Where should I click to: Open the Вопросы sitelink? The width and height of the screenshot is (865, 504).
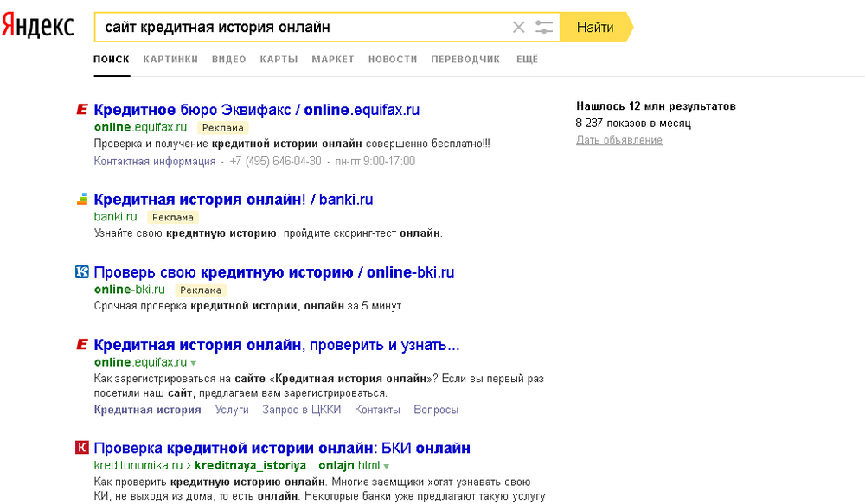(436, 410)
